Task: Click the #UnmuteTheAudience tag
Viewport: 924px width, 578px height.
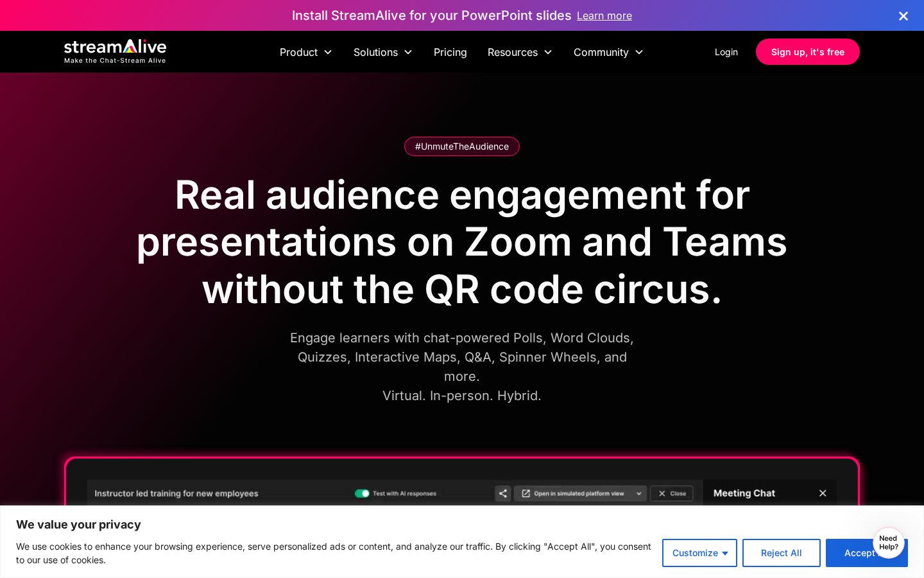Action: tap(462, 146)
